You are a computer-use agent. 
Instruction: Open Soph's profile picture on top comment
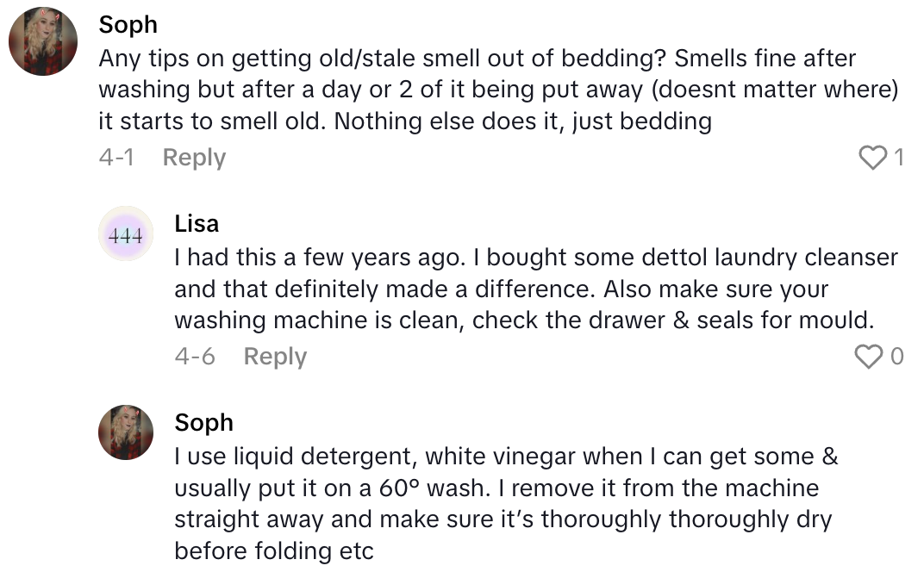coord(43,42)
